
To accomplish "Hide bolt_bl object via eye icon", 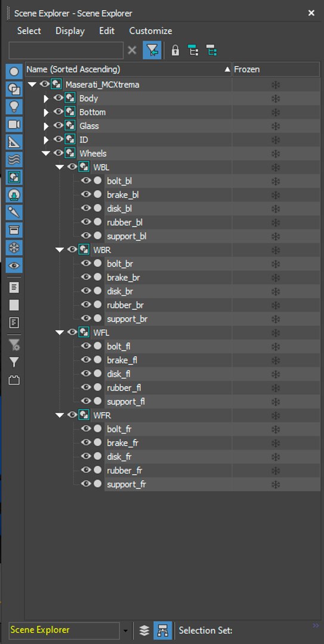I will (86, 181).
